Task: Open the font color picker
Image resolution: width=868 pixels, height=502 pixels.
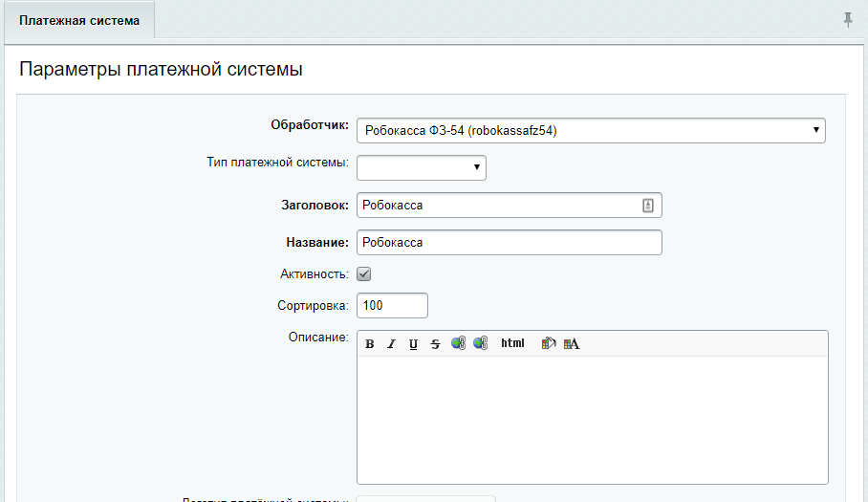Action: point(572,344)
